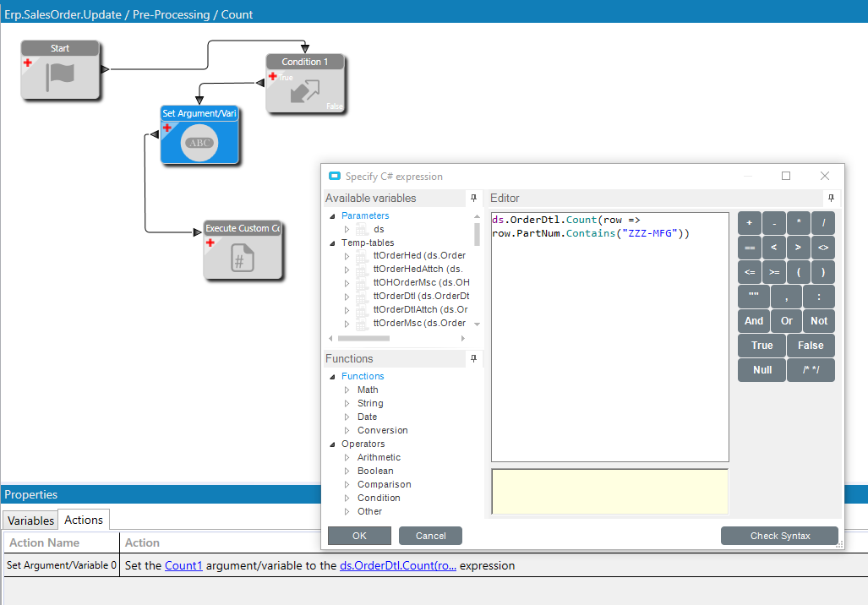Click the variables tree horizontal scrollbar

tap(363, 338)
